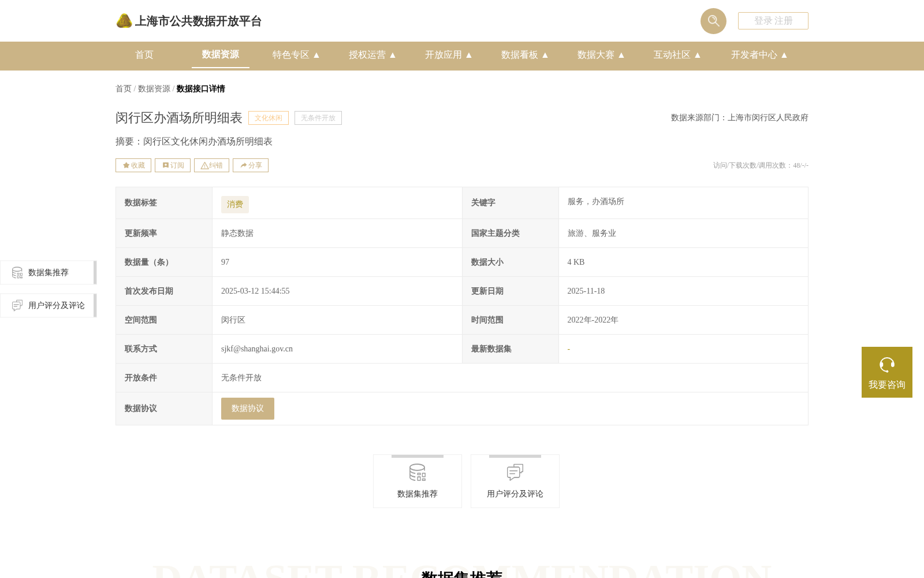Click the 静态数据 update frequency value
The image size is (924, 578).
pos(237,234)
